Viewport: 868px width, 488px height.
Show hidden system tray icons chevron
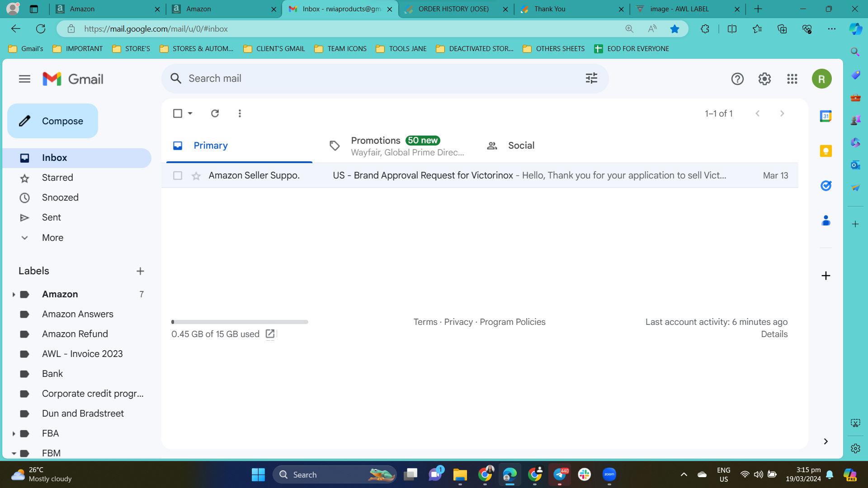(684, 474)
